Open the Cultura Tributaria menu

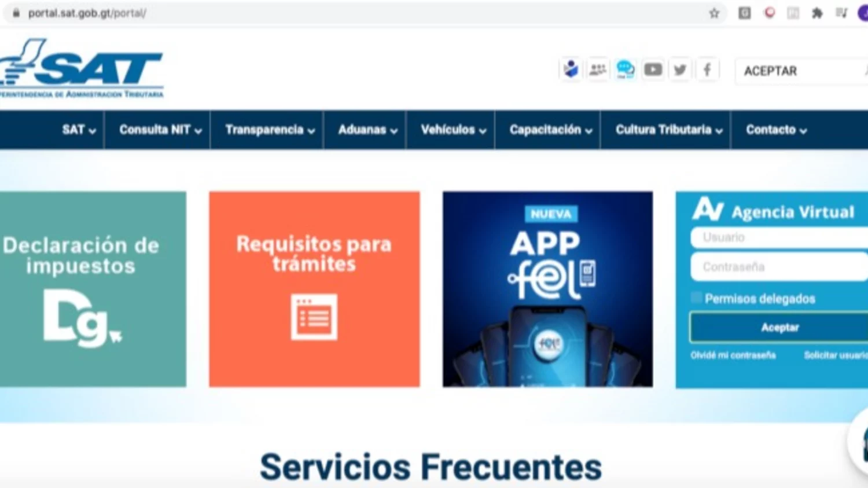tap(669, 130)
